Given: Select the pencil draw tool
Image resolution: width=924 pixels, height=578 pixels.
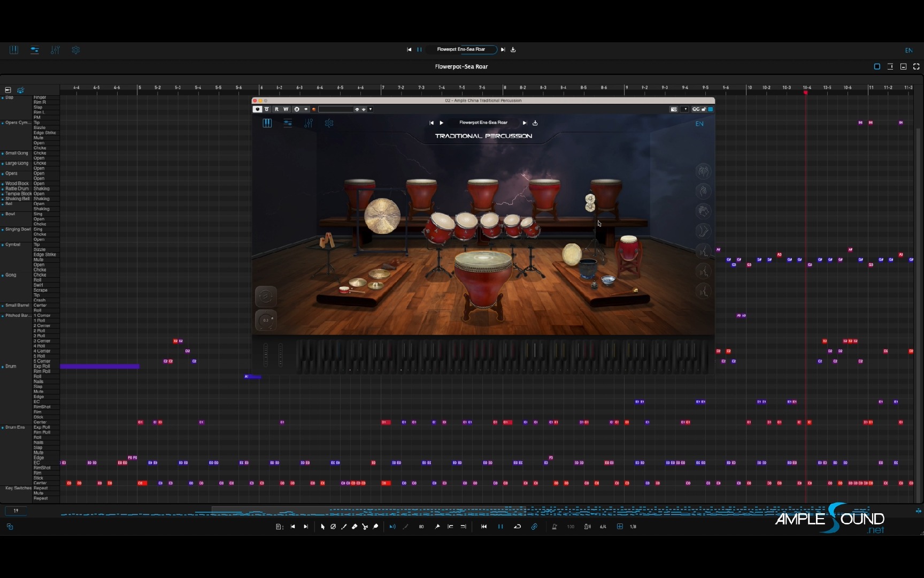Looking at the screenshot, I should pos(344,527).
